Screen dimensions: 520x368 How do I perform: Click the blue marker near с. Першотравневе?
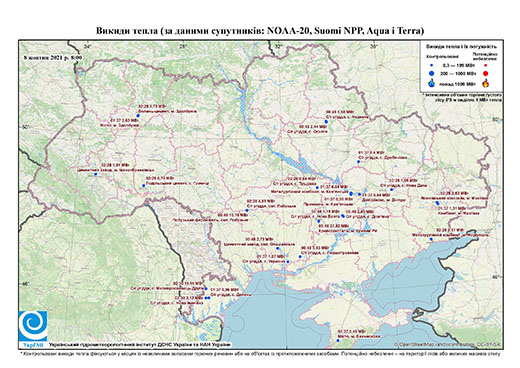click(300, 256)
